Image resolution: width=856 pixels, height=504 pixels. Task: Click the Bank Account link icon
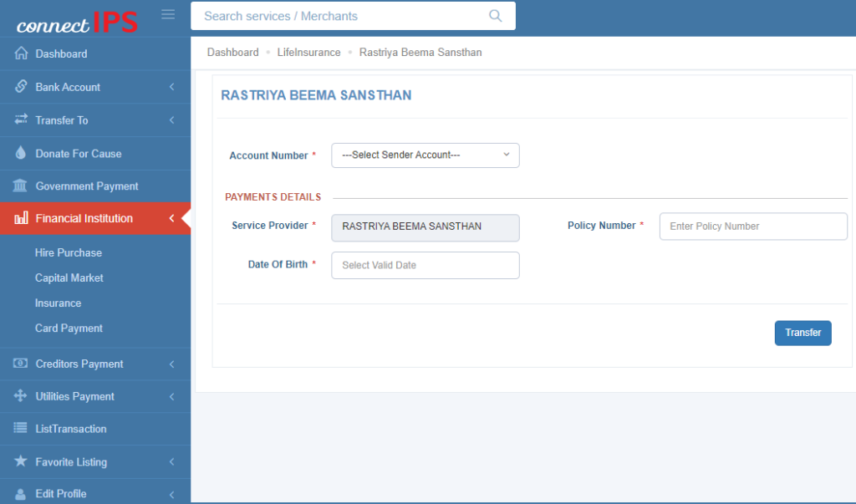click(21, 86)
